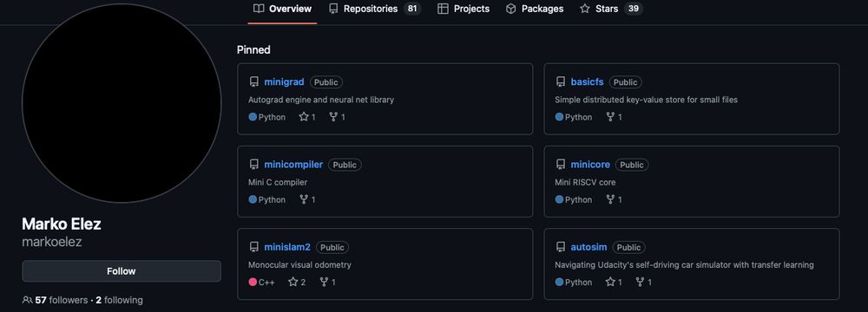
Task: View the 57 followers list
Action: 61,300
